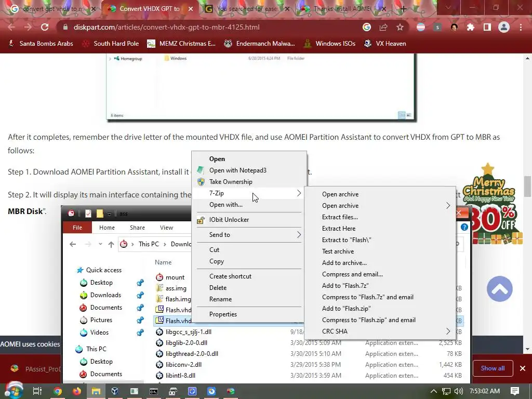Image resolution: width=532 pixels, height=399 pixels.
Task: Launch Firefox from the taskbar
Action: 77,391
